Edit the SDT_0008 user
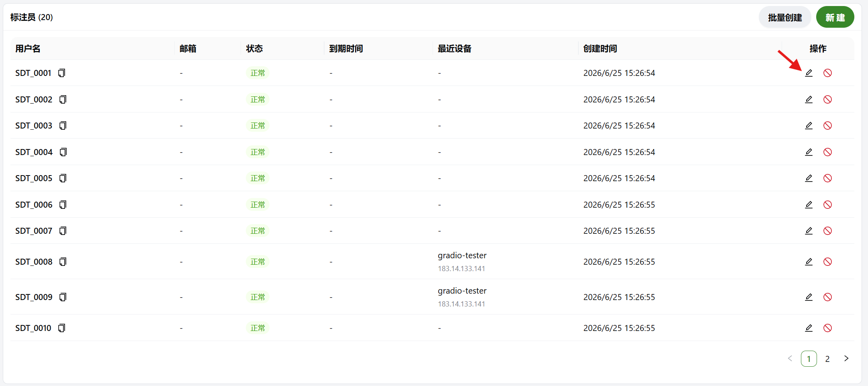This screenshot has width=868, height=386. tap(809, 261)
